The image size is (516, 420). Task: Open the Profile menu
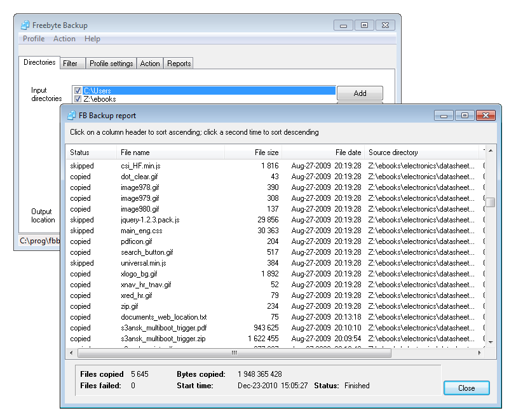34,39
